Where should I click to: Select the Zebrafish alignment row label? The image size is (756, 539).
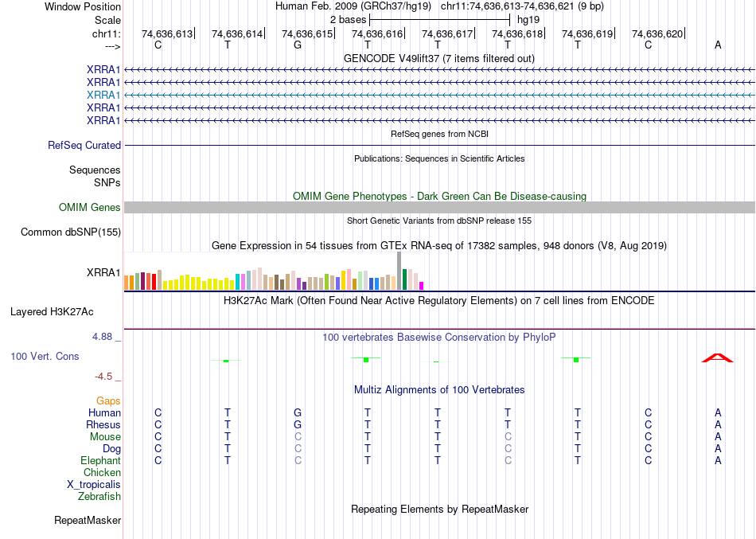click(x=99, y=497)
